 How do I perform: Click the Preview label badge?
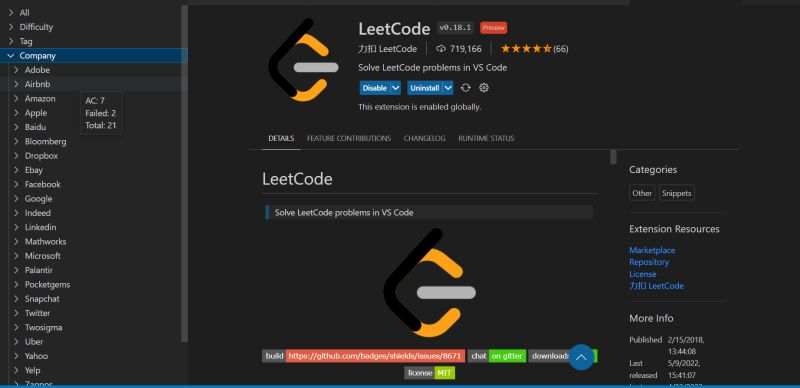[x=493, y=28]
